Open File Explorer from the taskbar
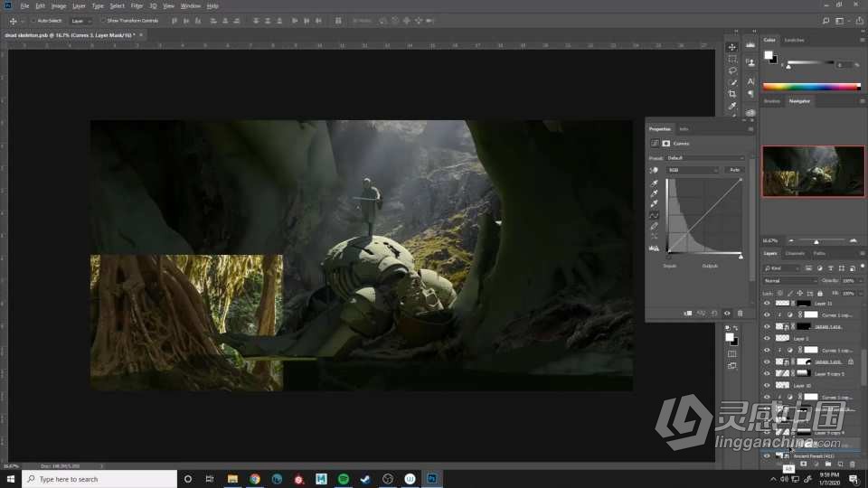868x488 pixels. point(232,479)
